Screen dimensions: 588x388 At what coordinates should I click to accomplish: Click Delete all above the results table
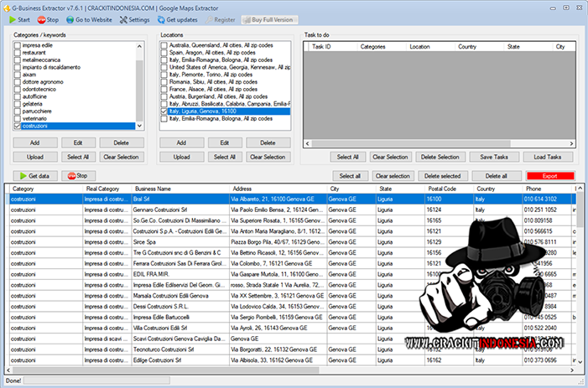pos(496,176)
